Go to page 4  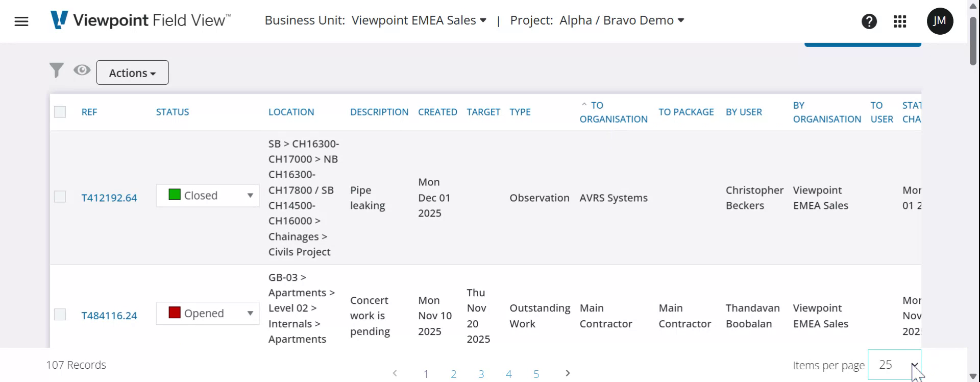(509, 374)
